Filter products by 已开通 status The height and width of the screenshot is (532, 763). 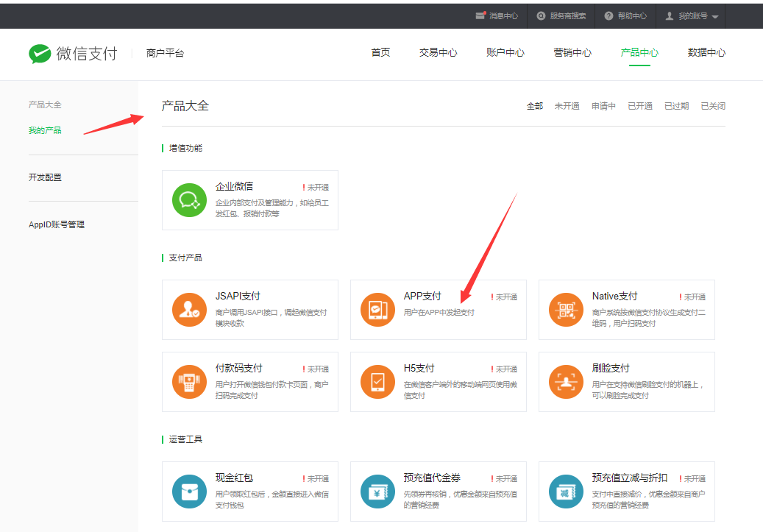coord(639,106)
